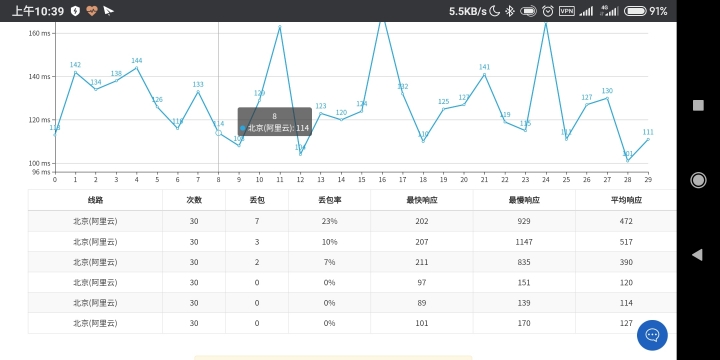Image resolution: width=720 pixels, height=360 pixels.
Task: Tap the Android back triangle button
Action: (x=698, y=254)
